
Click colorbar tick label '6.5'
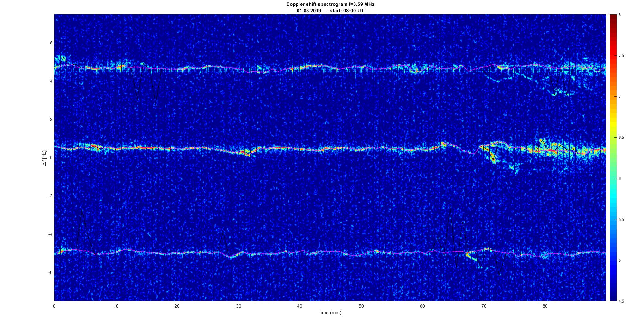(x=621, y=138)
